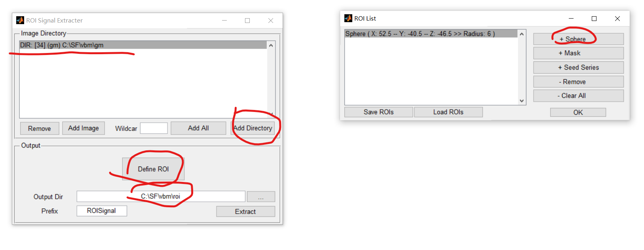Select the Sphere ROI list entry
The width and height of the screenshot is (644, 250).
[431, 34]
